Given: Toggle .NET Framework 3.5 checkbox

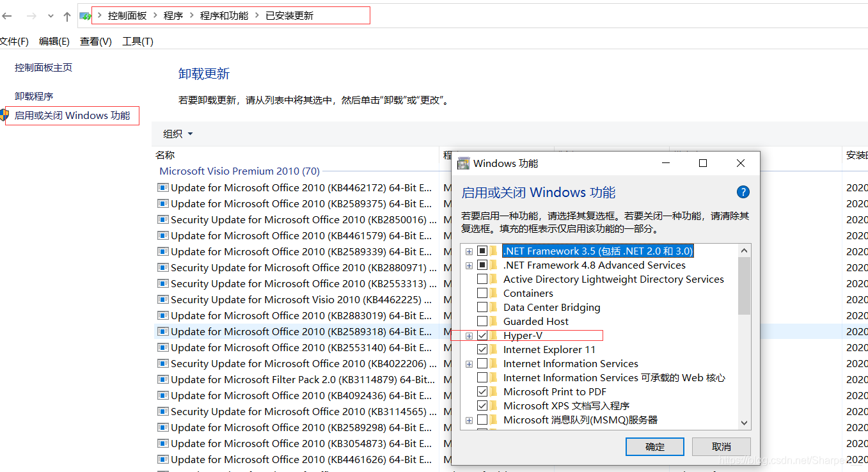Looking at the screenshot, I should coord(482,251).
